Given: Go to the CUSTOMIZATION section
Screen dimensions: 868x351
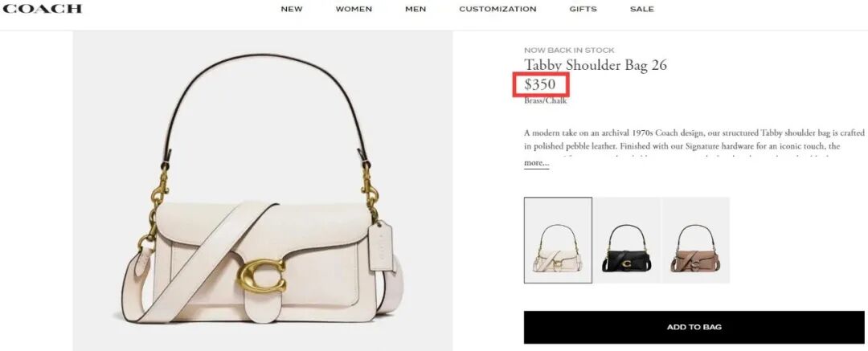Looking at the screenshot, I should point(497,9).
